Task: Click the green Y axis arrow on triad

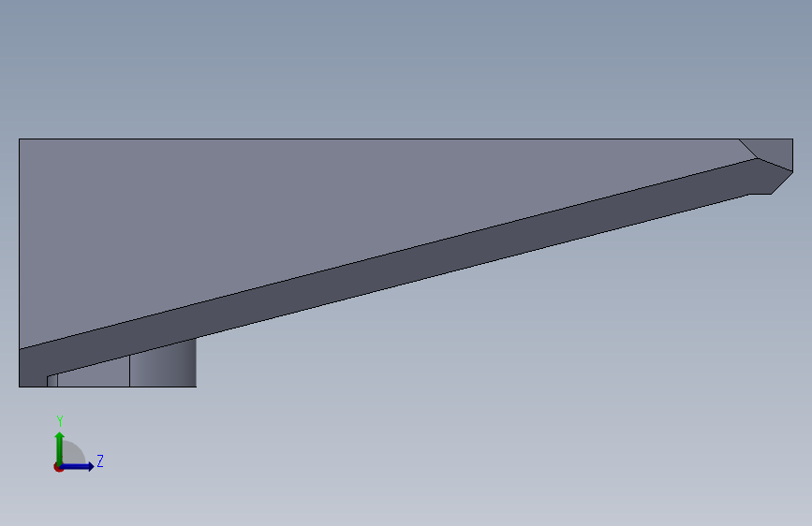Action: tap(60, 447)
